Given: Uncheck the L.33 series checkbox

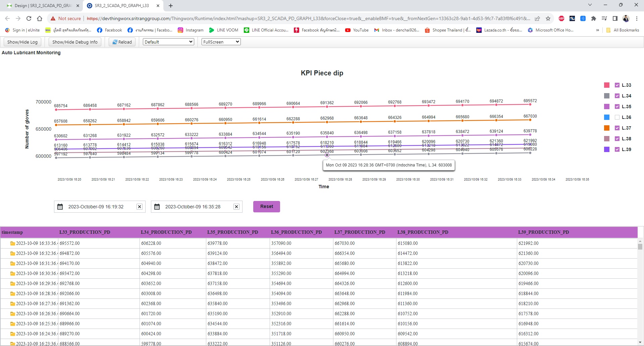Looking at the screenshot, I should click(x=617, y=85).
